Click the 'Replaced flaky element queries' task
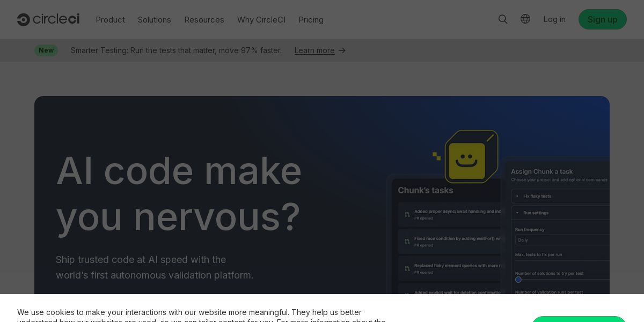This screenshot has width=644, height=322. [450, 268]
